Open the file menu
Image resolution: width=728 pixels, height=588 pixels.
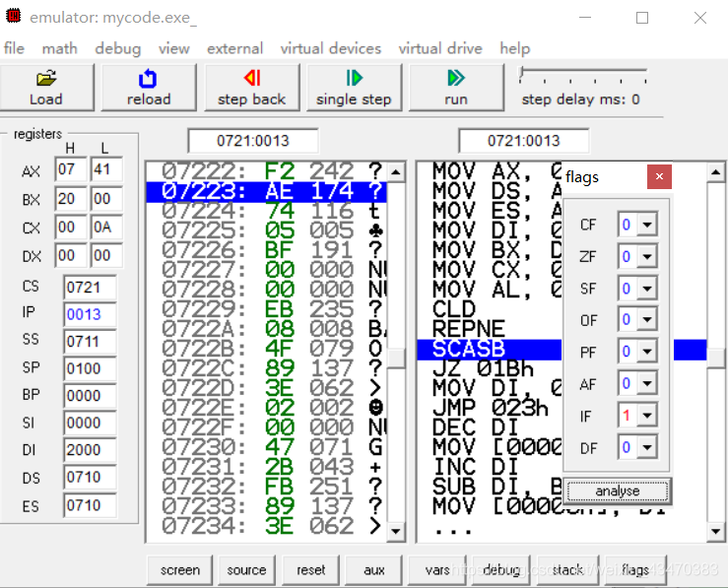click(14, 48)
